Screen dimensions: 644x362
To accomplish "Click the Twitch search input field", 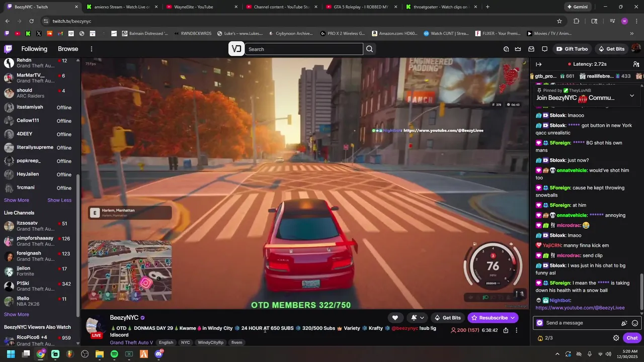I will [x=303, y=49].
